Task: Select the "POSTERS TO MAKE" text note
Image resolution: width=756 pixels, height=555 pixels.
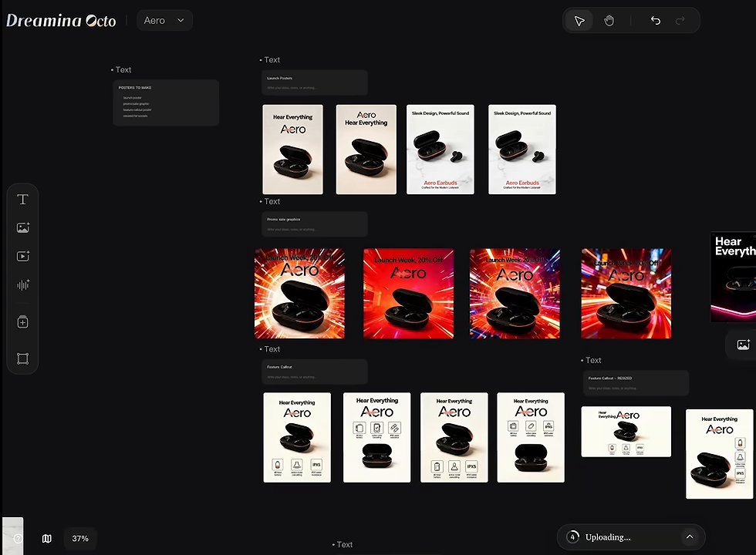Action: (166, 103)
